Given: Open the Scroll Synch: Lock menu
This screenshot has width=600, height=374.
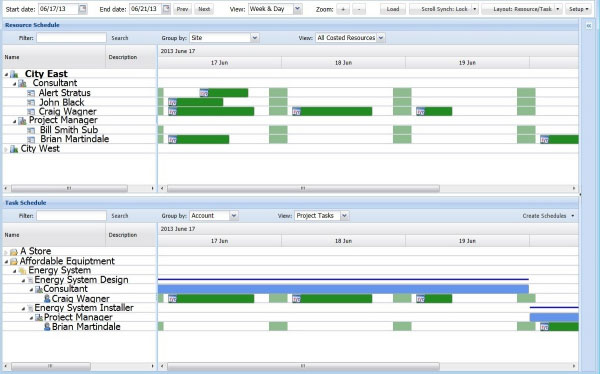Looking at the screenshot, I should 444,9.
